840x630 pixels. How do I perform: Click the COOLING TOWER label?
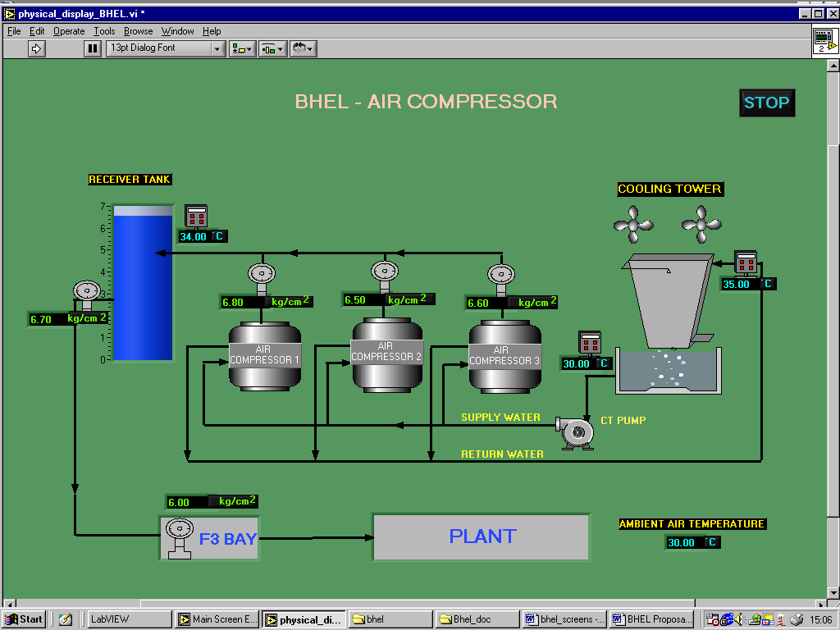(669, 189)
